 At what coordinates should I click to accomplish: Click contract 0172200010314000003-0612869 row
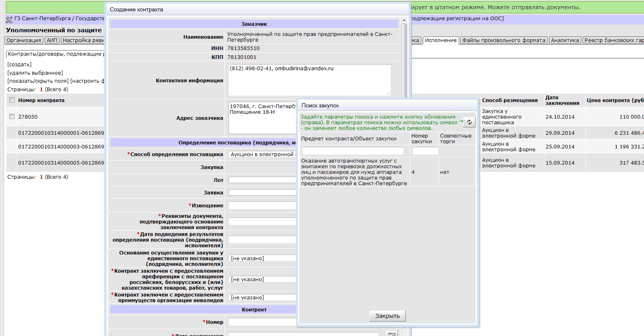(x=61, y=147)
